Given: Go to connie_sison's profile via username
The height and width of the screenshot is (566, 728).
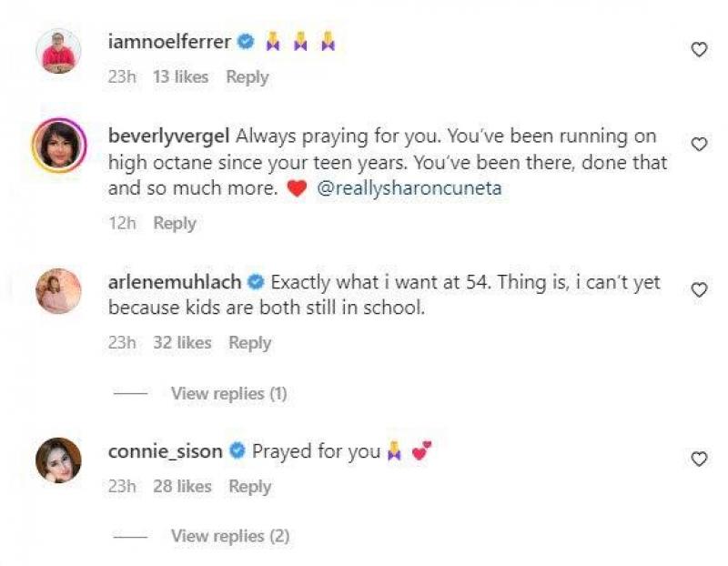Looking at the screenshot, I should [x=166, y=450].
